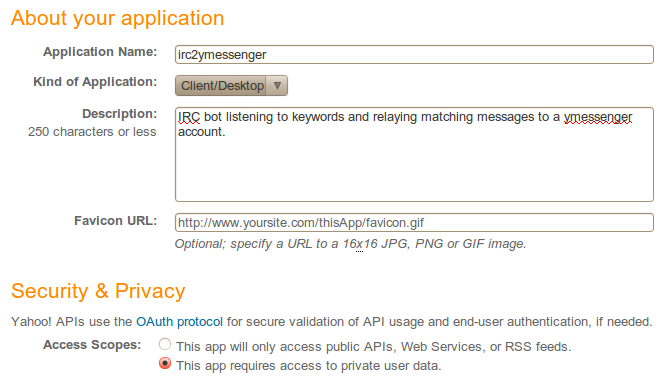
Task: Click the 'About your application' heading
Action: 118,18
